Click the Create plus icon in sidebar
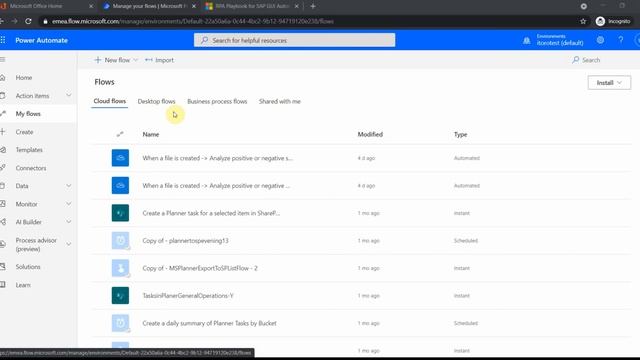640x360 pixels. tap(3, 132)
